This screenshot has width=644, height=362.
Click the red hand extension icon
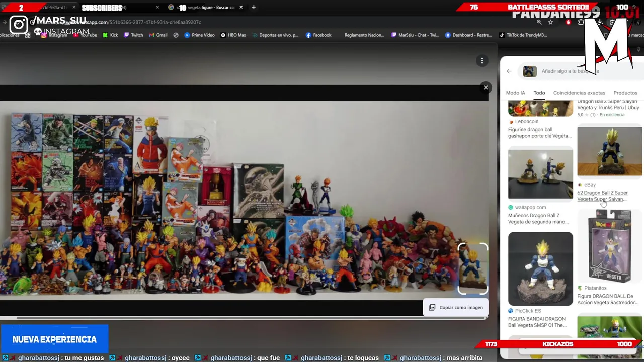pos(569,22)
